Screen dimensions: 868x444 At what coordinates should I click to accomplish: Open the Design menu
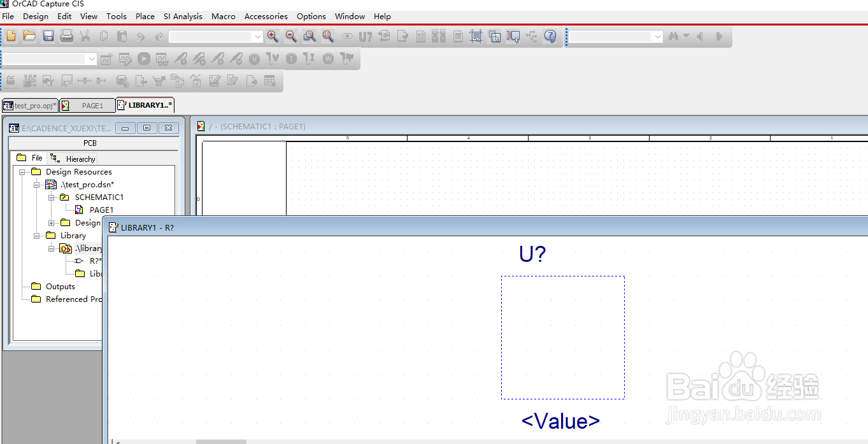[36, 17]
